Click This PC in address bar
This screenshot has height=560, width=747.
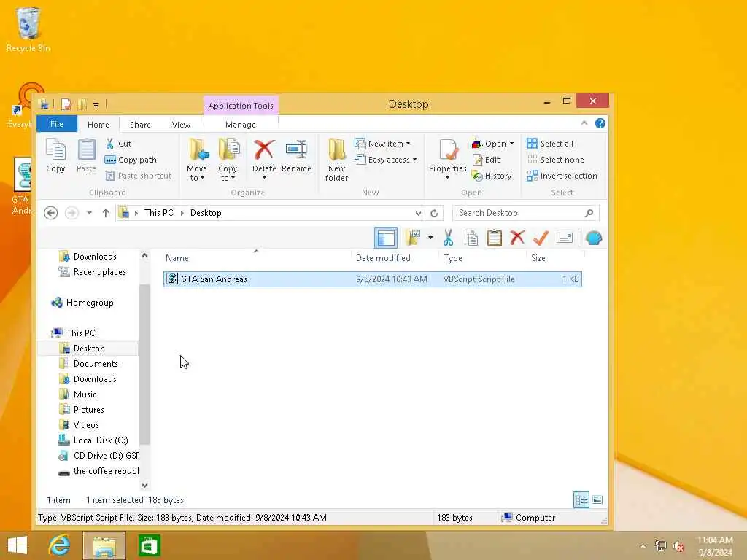pos(158,213)
